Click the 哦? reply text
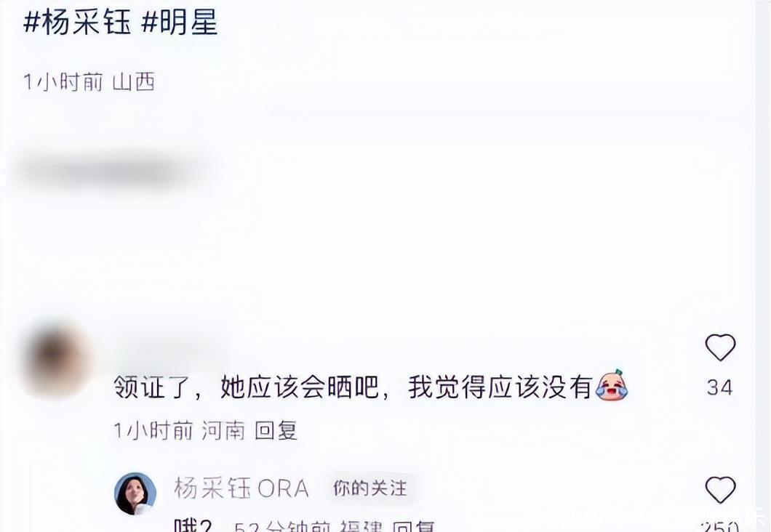This screenshot has width=771, height=532. [193, 525]
